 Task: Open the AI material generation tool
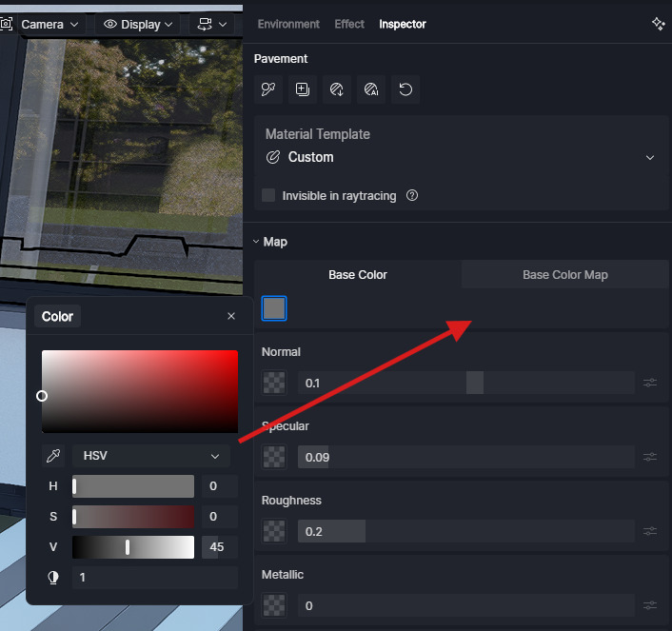point(371,89)
